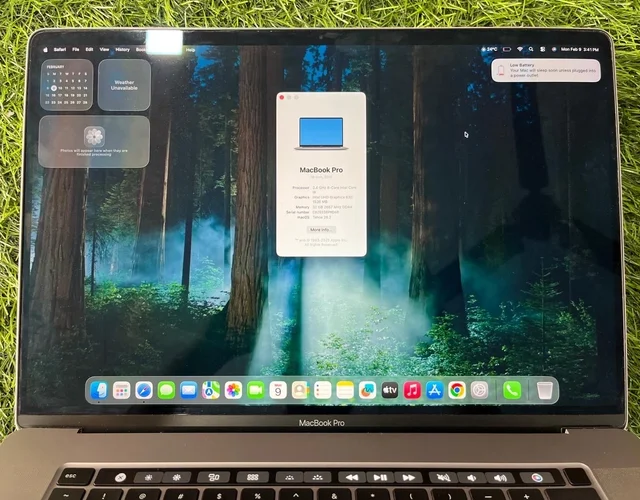
Task: Open Photos app in the Dock
Action: 233,391
